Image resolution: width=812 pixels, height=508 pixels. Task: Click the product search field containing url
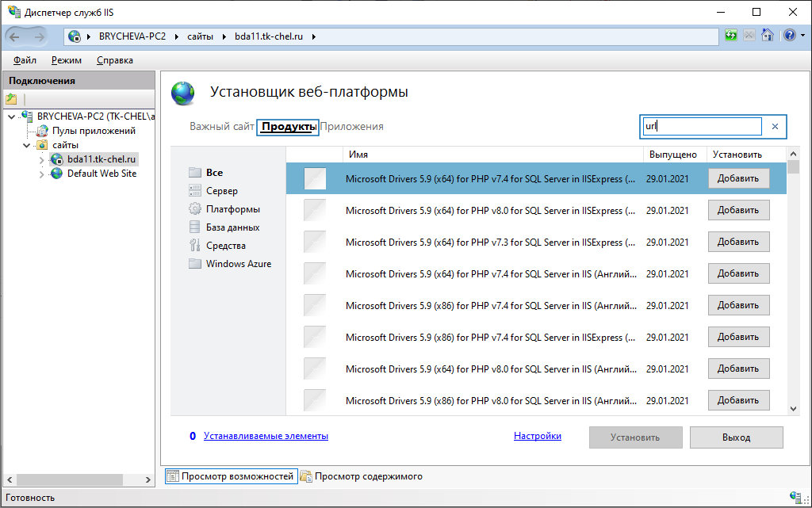point(703,126)
